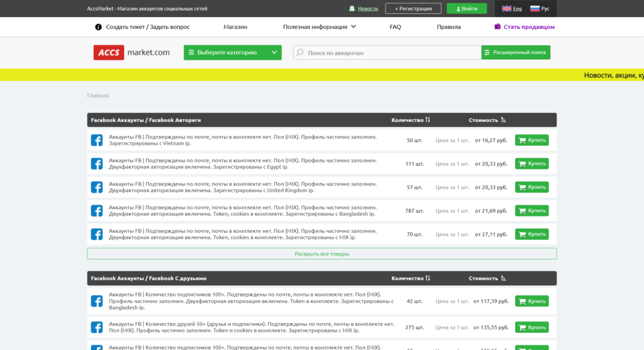Click the Главная breadcrumb

97,96
